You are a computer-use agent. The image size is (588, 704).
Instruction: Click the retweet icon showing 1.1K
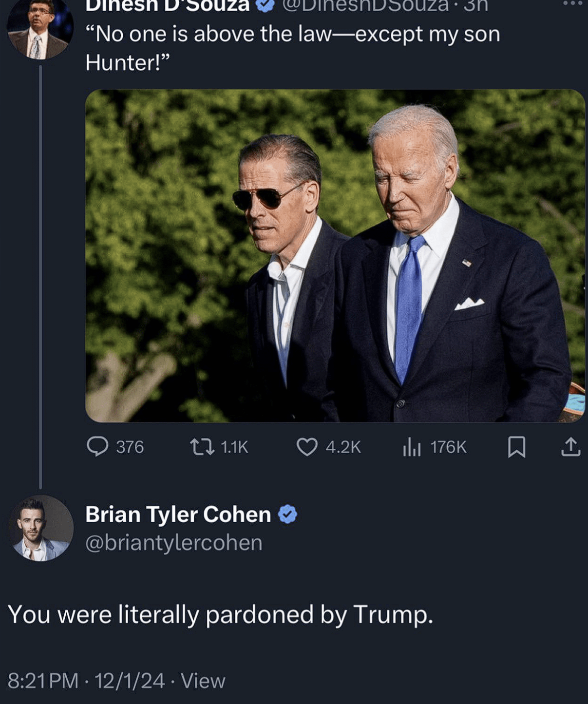pyautogui.click(x=202, y=447)
